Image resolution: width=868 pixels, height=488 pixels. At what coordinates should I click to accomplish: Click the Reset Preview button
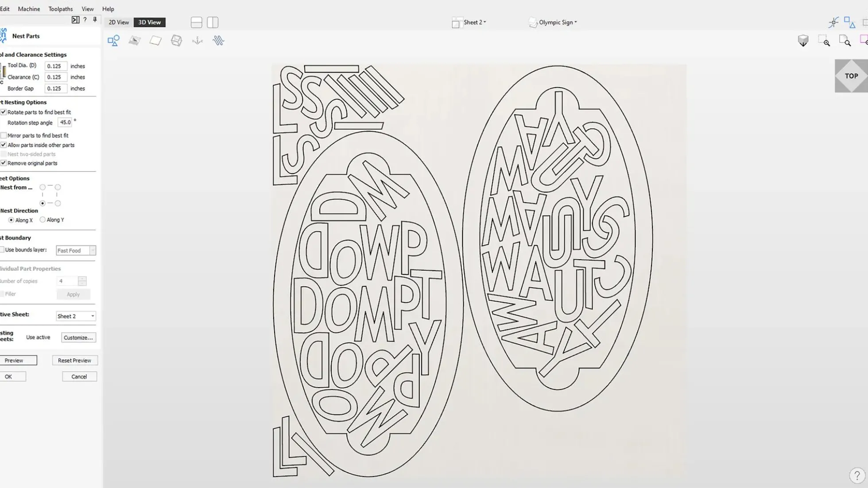pos(74,361)
